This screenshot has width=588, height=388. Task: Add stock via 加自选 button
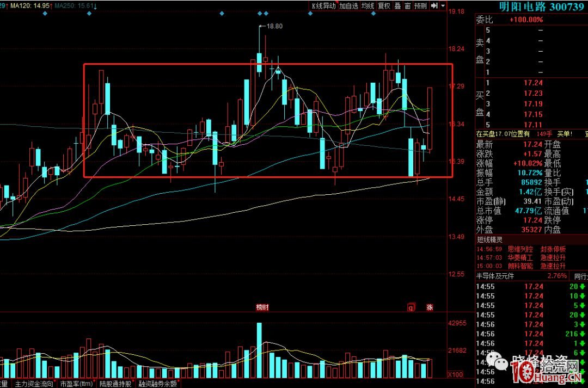click(x=349, y=6)
